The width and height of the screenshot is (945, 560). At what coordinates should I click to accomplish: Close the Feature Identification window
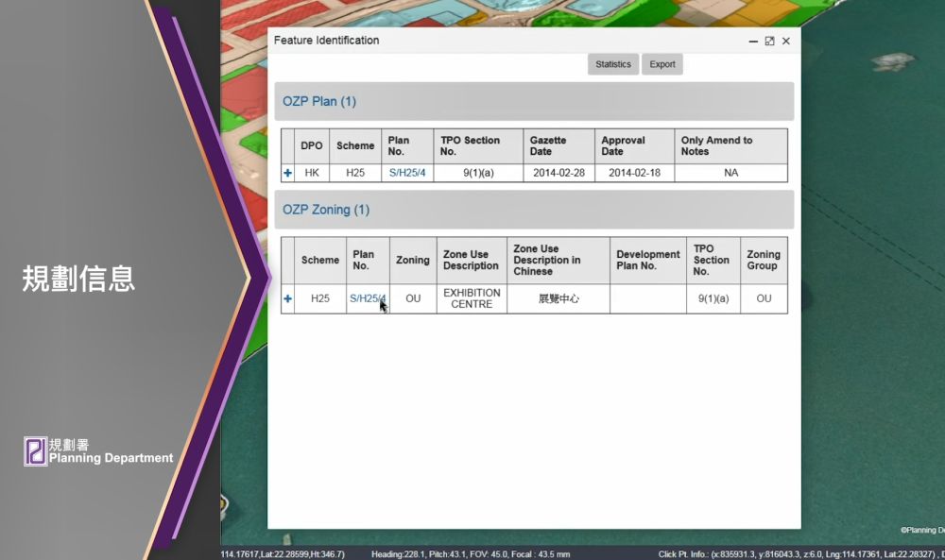click(785, 42)
